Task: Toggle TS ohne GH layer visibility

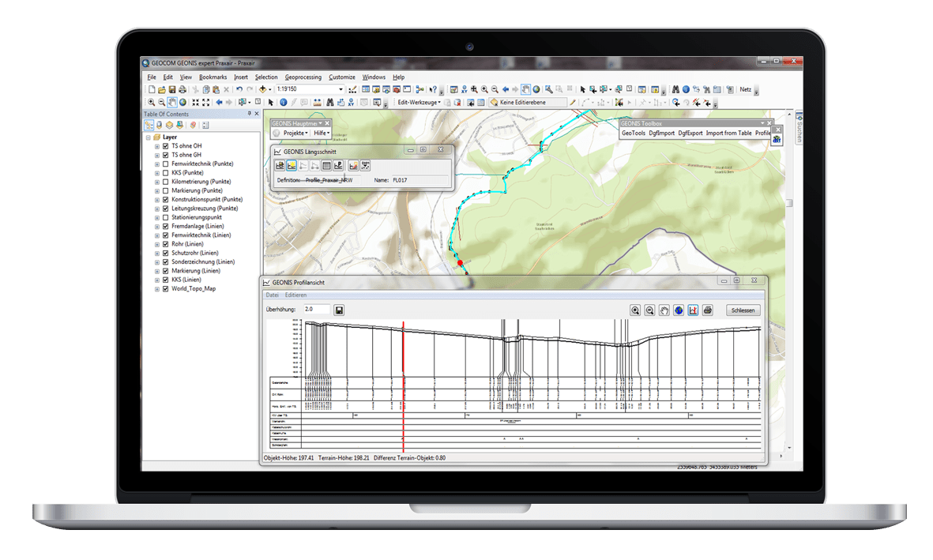Action: [x=165, y=155]
